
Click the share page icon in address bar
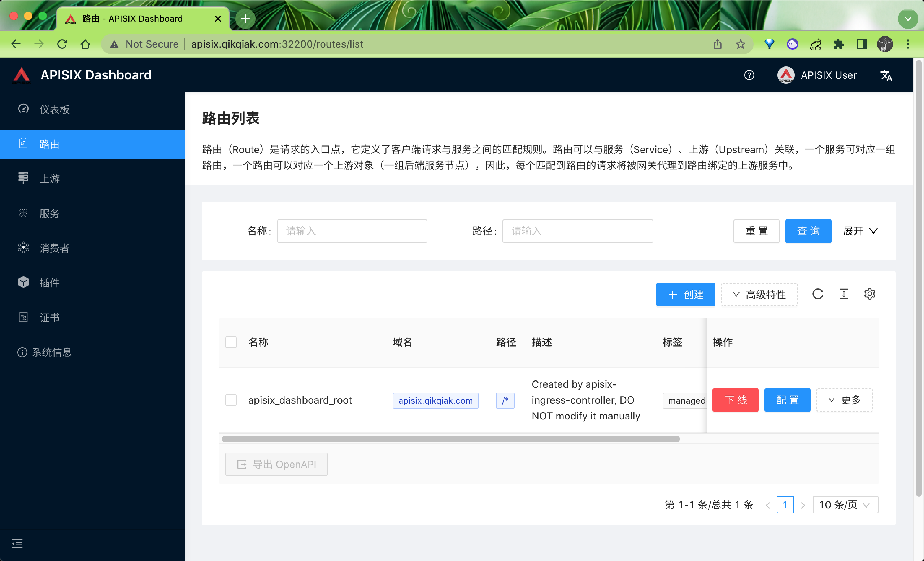(x=718, y=44)
